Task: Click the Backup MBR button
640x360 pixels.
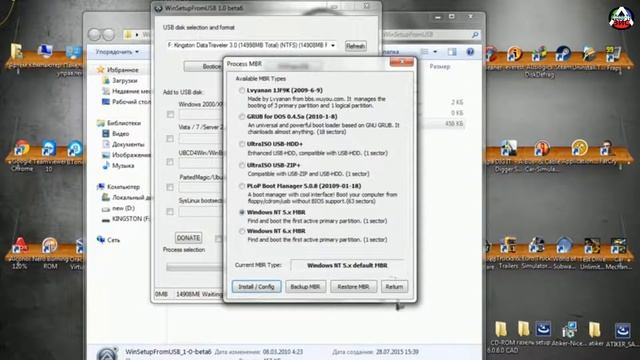Action: pos(305,287)
